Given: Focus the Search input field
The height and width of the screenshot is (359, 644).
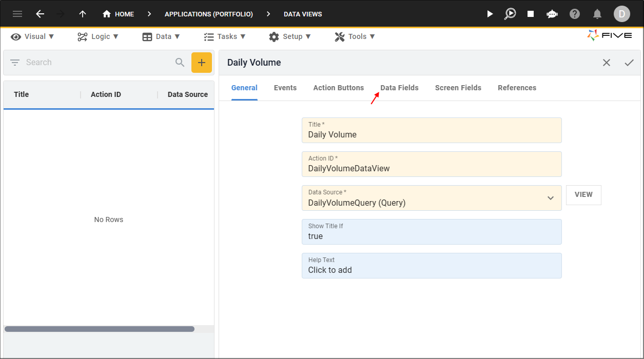Looking at the screenshot, I should 97,63.
